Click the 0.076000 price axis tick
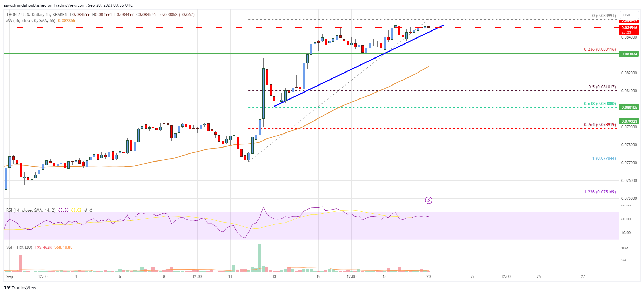 point(629,180)
